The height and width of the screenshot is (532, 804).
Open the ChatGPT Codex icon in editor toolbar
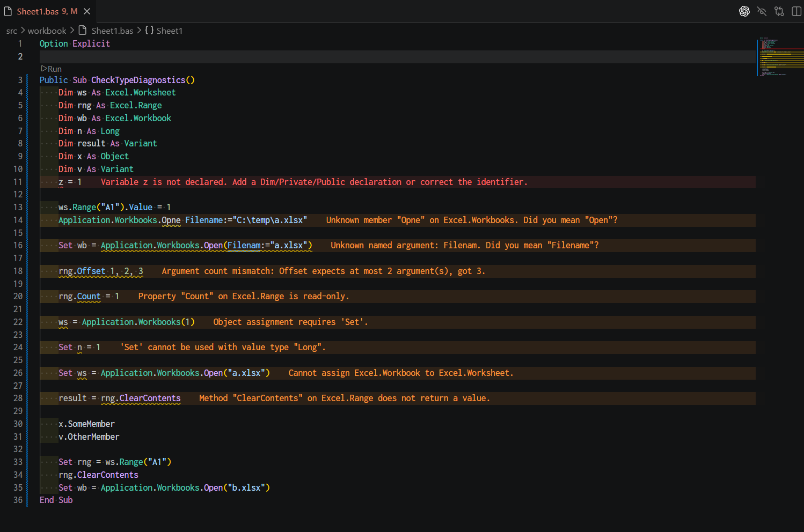(744, 11)
